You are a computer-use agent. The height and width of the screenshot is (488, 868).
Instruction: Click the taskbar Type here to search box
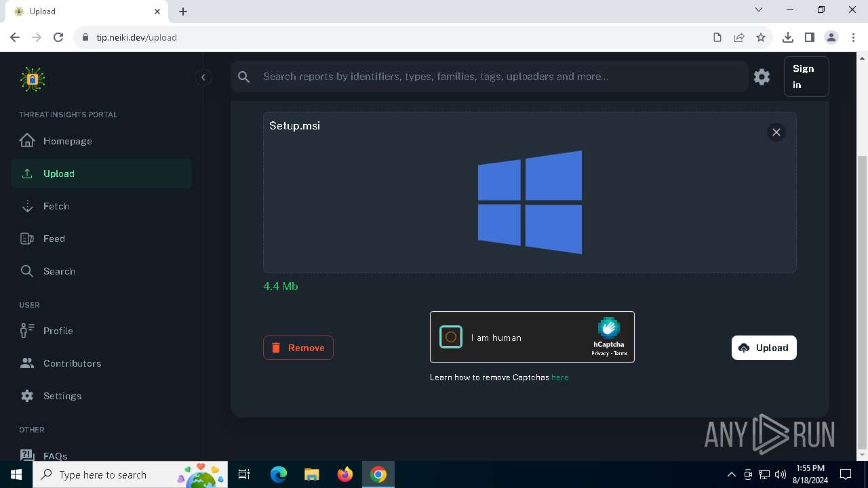point(131,474)
